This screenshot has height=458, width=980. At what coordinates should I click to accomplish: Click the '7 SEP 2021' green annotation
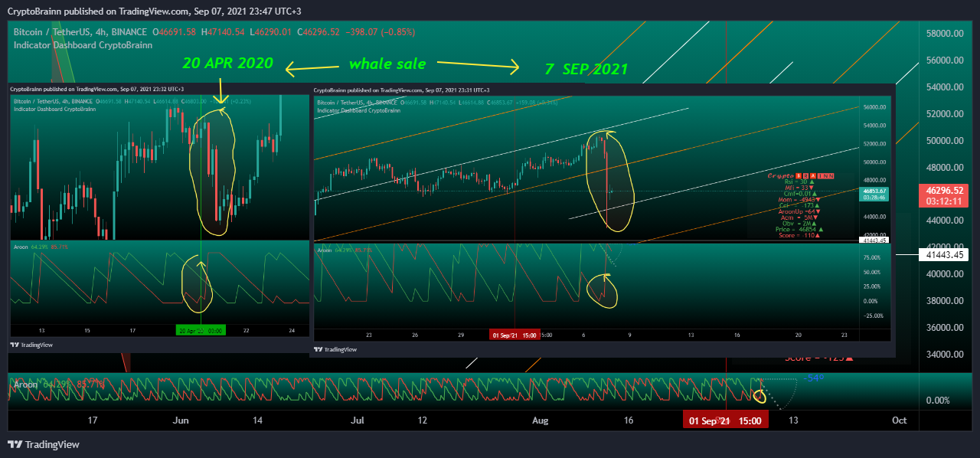pos(586,69)
